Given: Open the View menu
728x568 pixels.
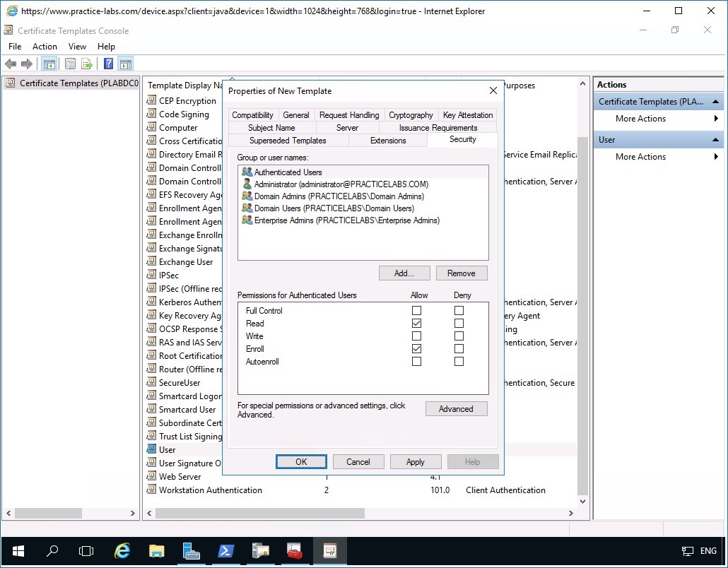Looking at the screenshot, I should (x=77, y=47).
